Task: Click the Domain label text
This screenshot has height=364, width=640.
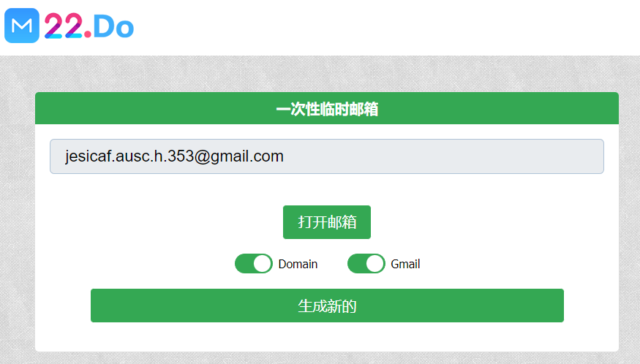Action: coord(298,264)
